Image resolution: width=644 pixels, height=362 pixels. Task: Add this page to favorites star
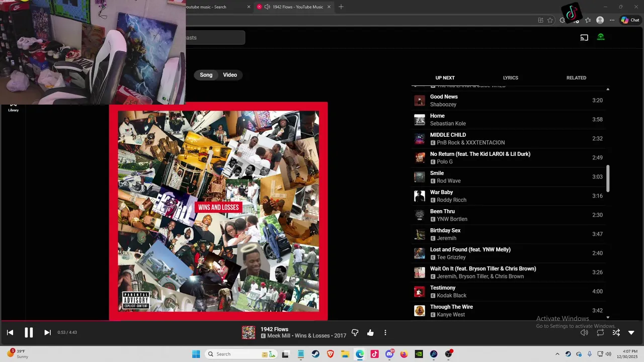coord(550,20)
